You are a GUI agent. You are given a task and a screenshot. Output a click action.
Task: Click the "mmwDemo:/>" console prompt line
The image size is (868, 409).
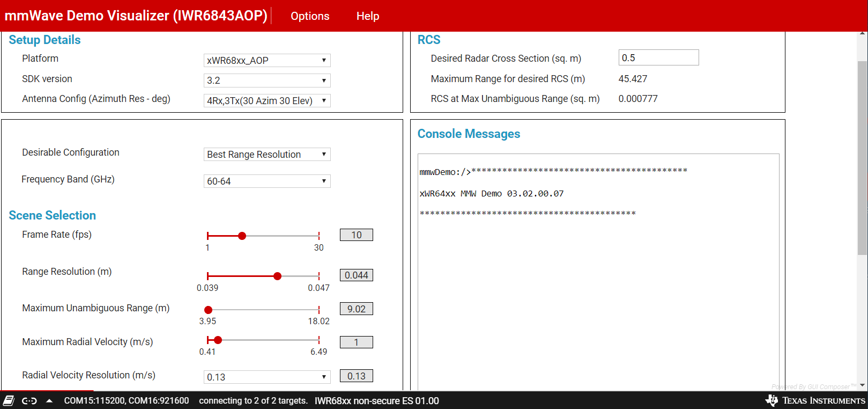pos(553,171)
